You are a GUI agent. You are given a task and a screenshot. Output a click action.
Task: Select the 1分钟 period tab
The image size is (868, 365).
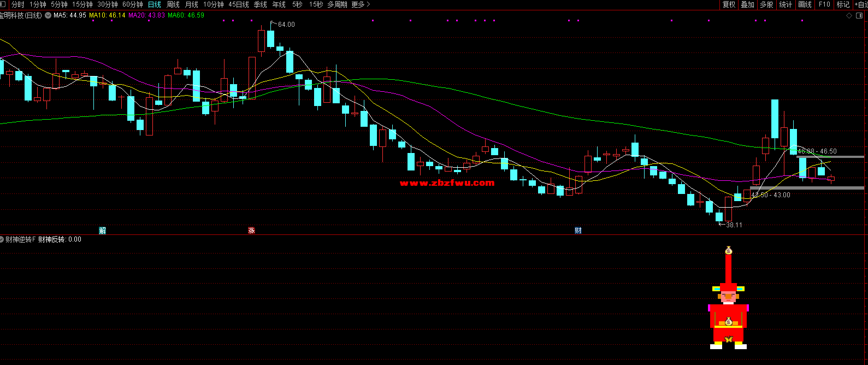tap(38, 4)
